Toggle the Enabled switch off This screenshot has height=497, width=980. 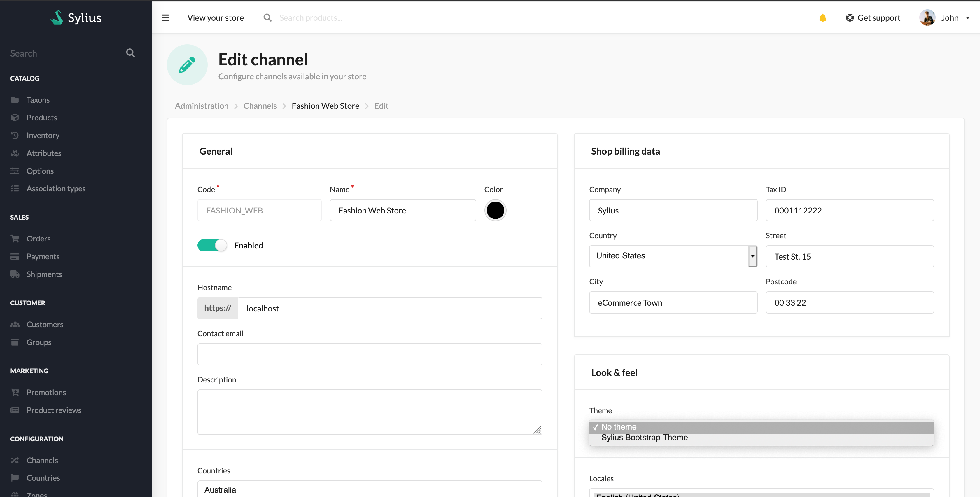pyautogui.click(x=212, y=246)
